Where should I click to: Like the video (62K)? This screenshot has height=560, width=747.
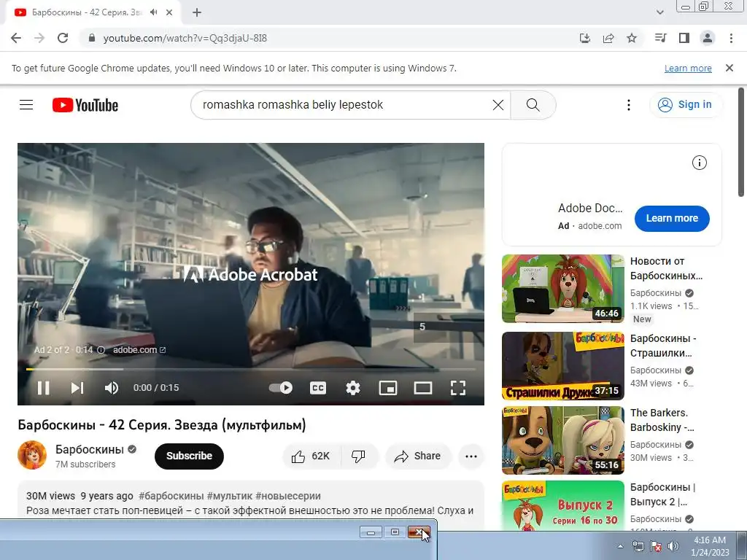point(311,456)
